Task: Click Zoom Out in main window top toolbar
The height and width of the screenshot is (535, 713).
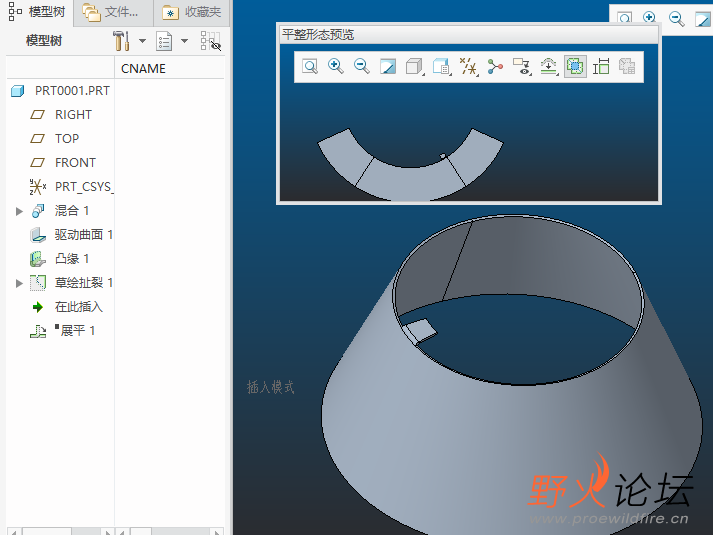Action: [x=676, y=19]
